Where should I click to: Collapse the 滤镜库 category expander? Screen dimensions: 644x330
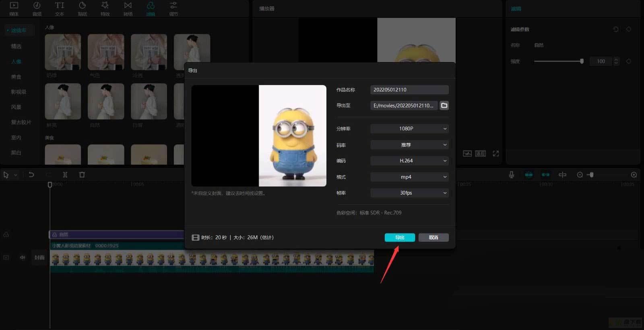(x=8, y=30)
